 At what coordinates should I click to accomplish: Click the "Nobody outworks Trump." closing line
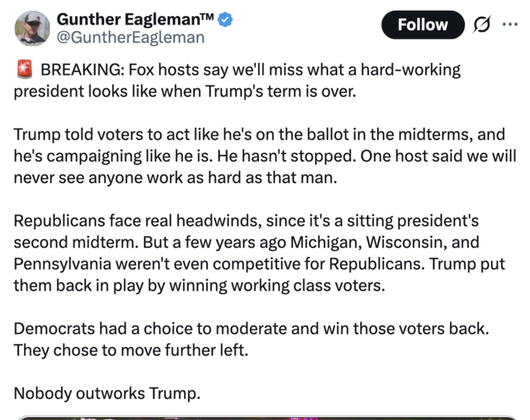click(x=107, y=393)
